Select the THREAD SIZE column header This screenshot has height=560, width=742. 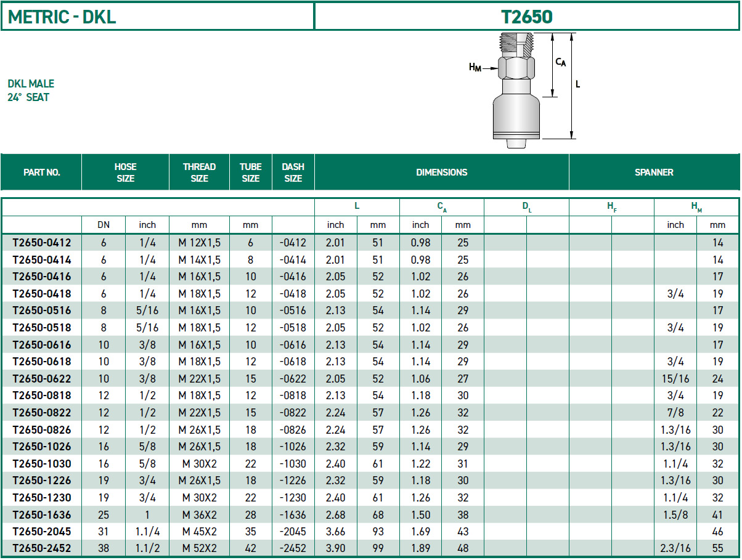199,172
